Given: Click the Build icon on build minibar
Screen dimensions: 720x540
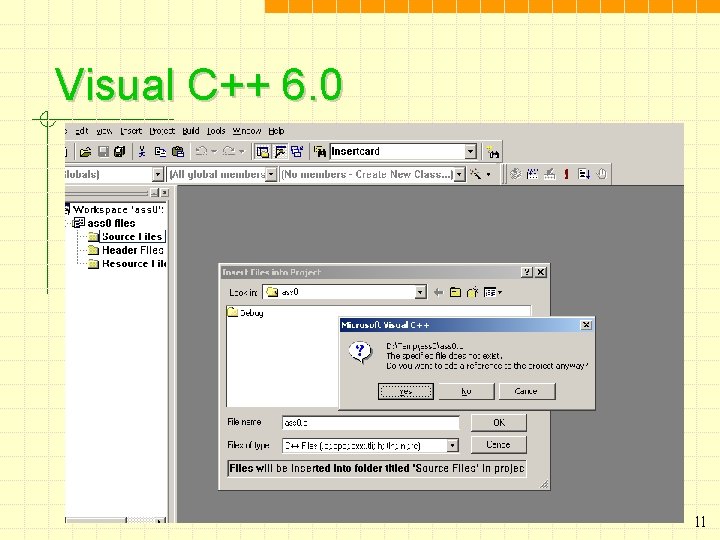Looking at the screenshot, I should pyautogui.click(x=532, y=174).
